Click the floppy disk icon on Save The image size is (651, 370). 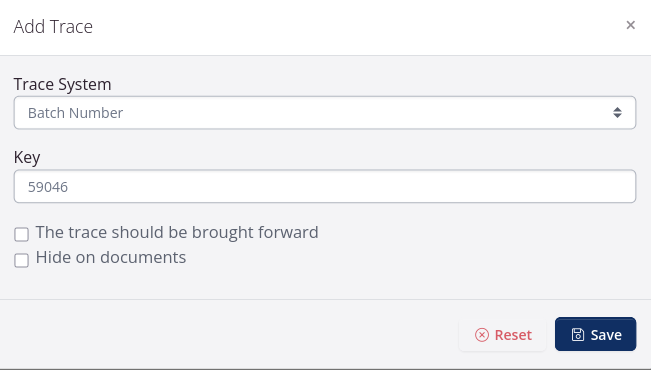click(x=578, y=335)
